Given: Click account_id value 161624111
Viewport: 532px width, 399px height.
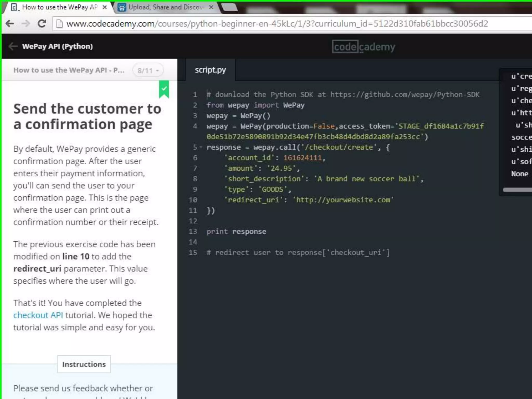Looking at the screenshot, I should point(303,158).
